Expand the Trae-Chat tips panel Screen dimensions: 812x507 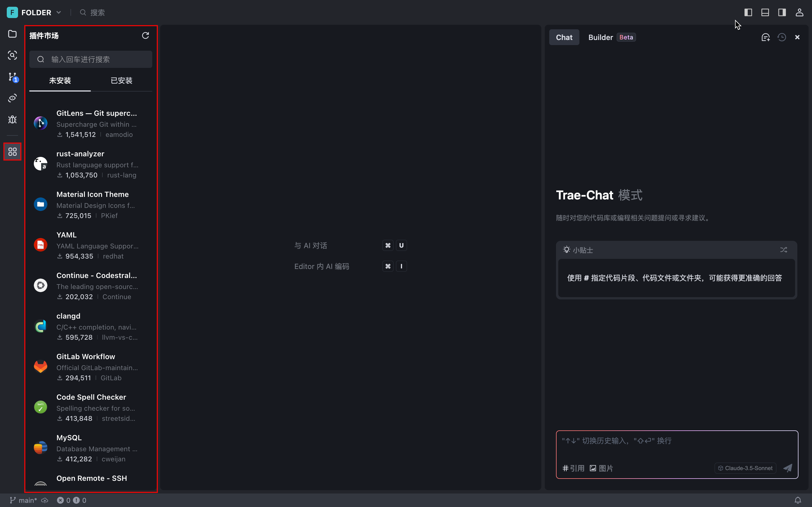783,250
